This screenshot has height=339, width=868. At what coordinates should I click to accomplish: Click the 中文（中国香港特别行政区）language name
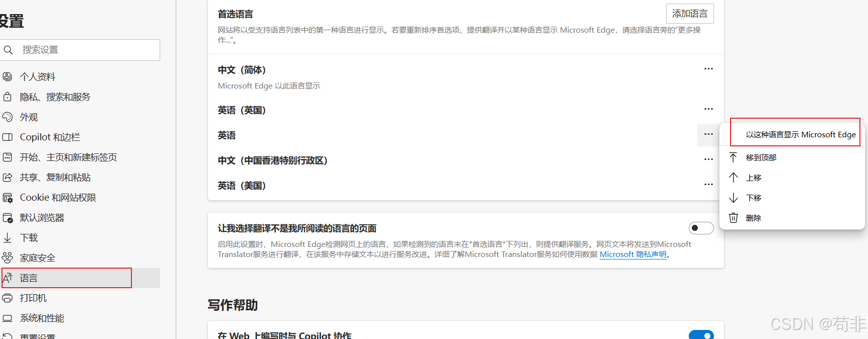pyautogui.click(x=272, y=160)
